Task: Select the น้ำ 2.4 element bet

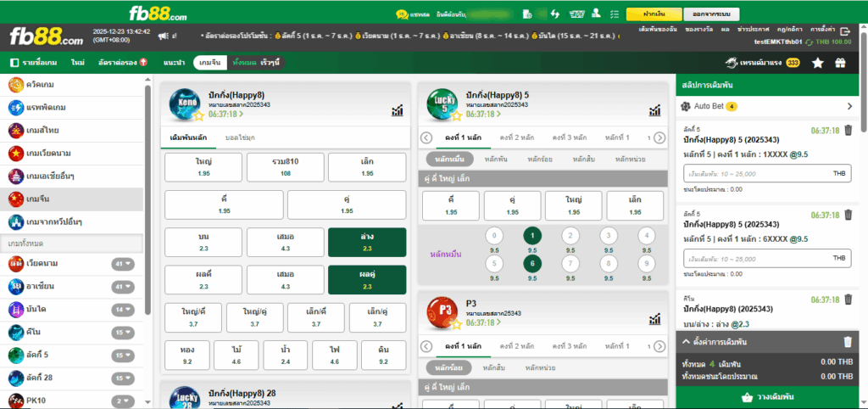Action: tap(286, 356)
